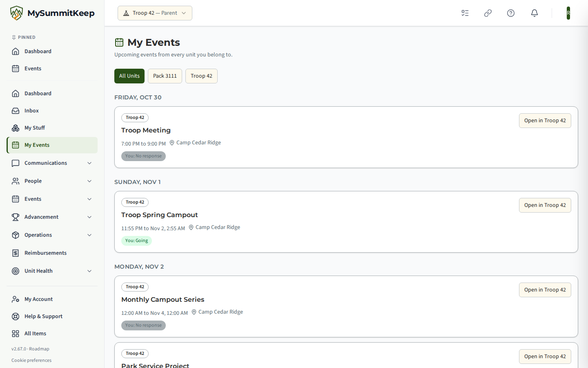Viewport: 588px width, 368px height.
Task: Open My Account page label
Action: point(38,299)
